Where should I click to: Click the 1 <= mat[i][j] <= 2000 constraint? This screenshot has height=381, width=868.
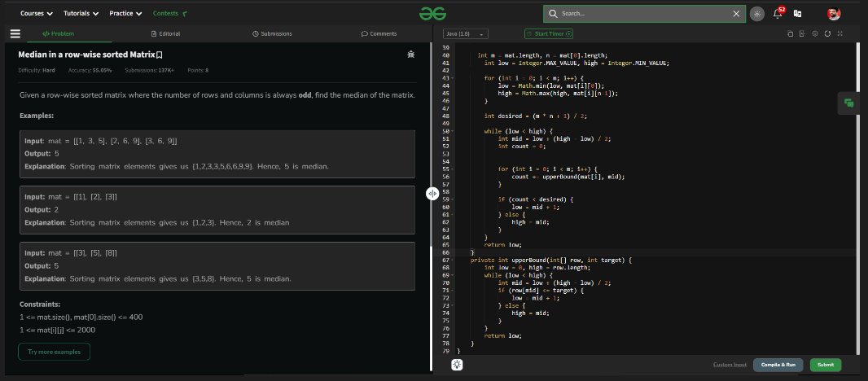coord(57,330)
